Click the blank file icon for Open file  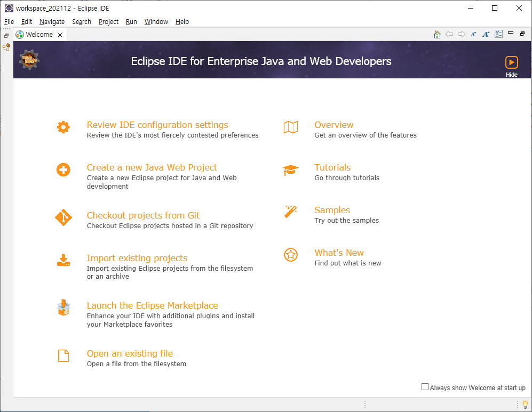(x=63, y=356)
